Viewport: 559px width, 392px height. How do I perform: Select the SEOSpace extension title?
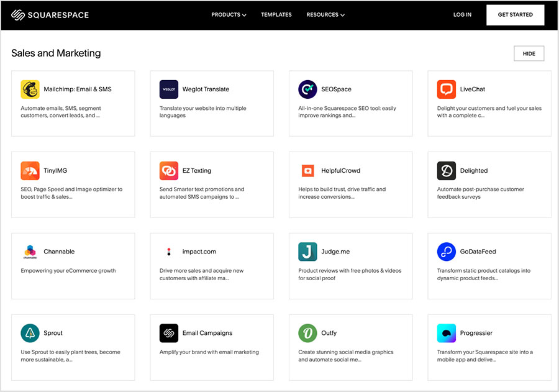(336, 89)
